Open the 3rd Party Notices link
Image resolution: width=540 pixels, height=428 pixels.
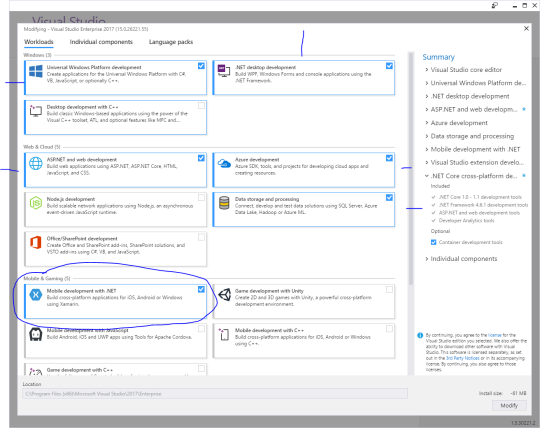tap(463, 358)
